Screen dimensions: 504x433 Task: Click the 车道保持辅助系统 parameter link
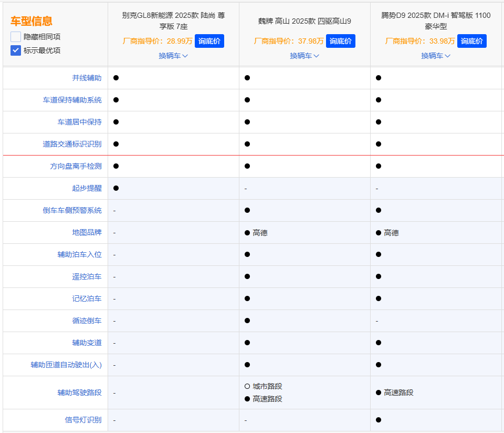[72, 100]
